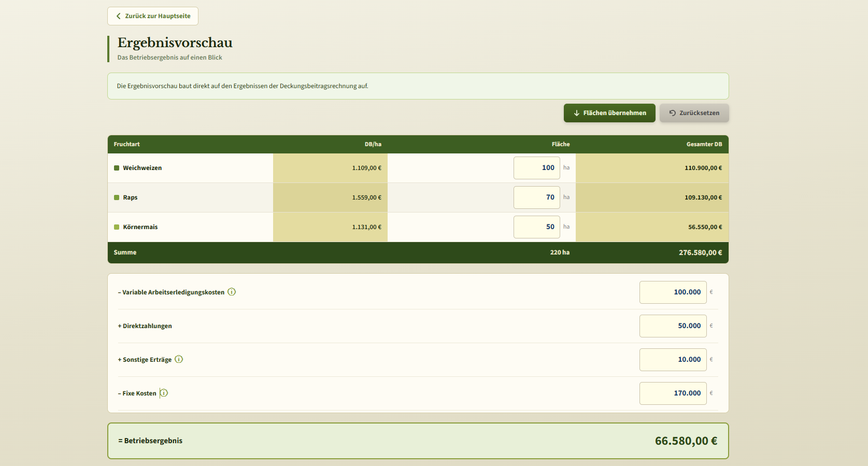Focus the Direktzahlungen amount field
This screenshot has width=868, height=466.
coord(673,326)
